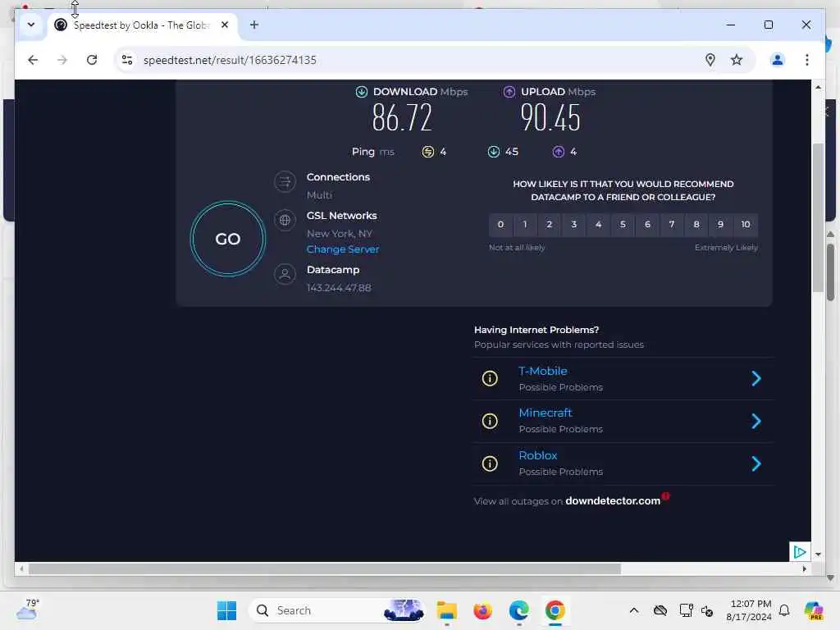Click the page scroll down arrow
The image size is (840, 630).
click(x=818, y=555)
